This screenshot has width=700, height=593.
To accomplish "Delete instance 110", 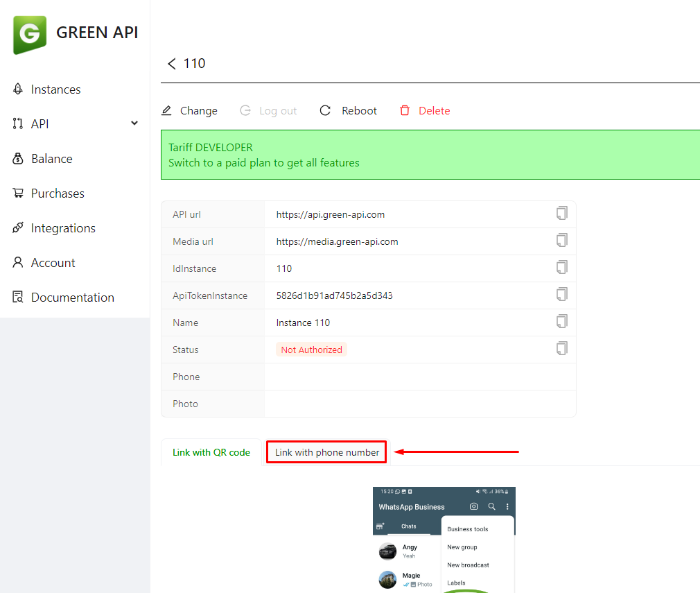I will (426, 111).
